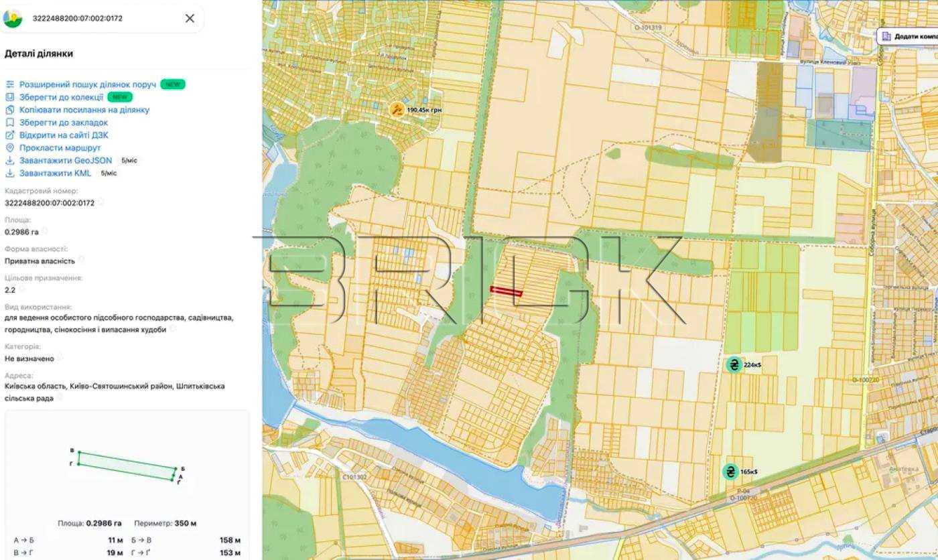Click the icon beside 'Не визначено' category
The width and height of the screenshot is (938, 560).
point(60,358)
